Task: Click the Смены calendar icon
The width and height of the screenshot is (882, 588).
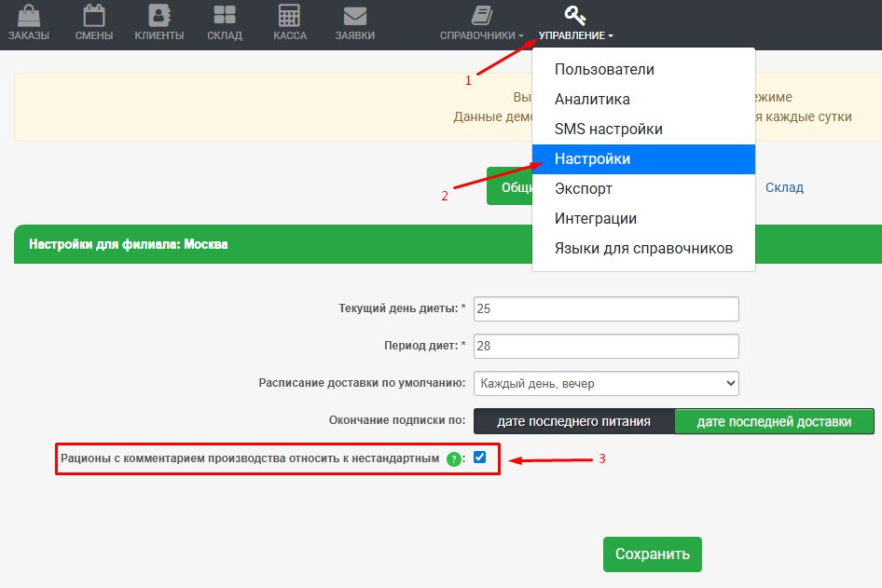Action: [x=94, y=16]
